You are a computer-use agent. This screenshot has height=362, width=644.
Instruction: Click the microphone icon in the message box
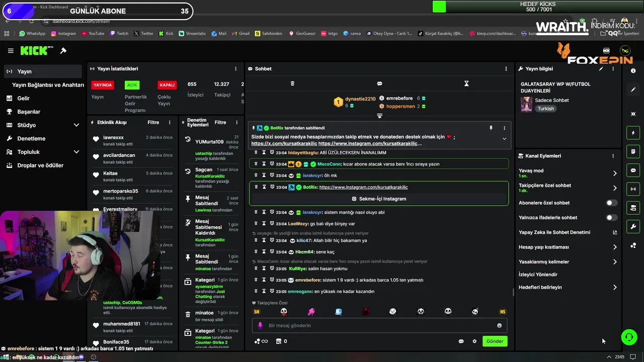(260, 325)
